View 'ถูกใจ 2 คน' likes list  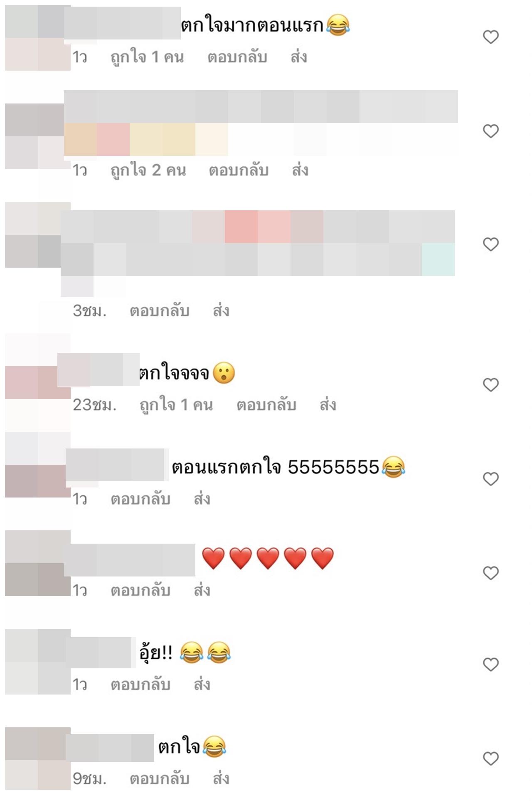pyautogui.click(x=148, y=170)
